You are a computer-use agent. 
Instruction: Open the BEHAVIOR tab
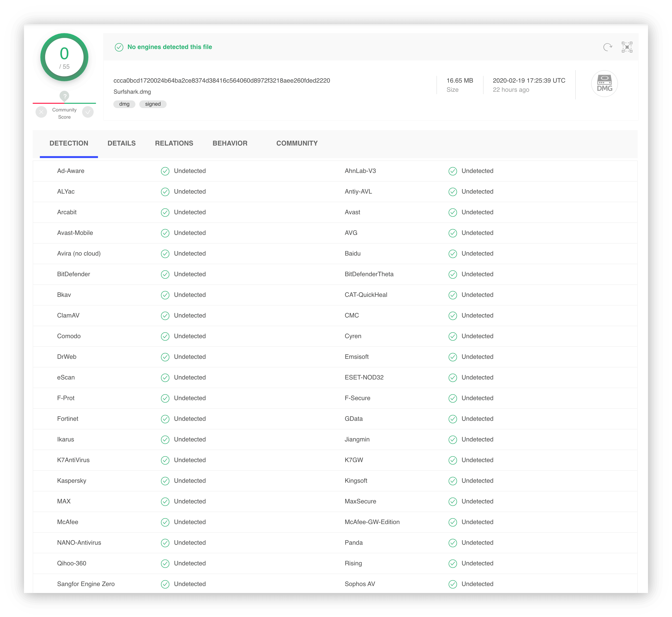pos(230,143)
